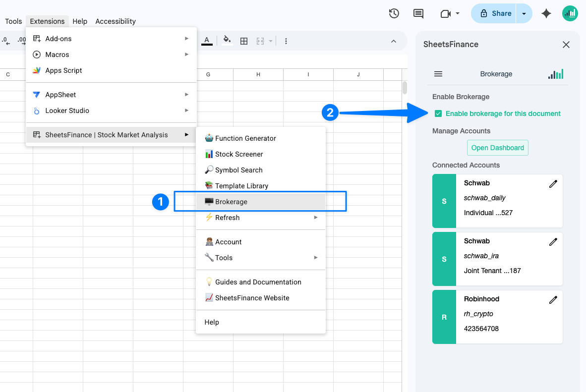Edit the Robinhood rh_crypto account pencil

(553, 300)
